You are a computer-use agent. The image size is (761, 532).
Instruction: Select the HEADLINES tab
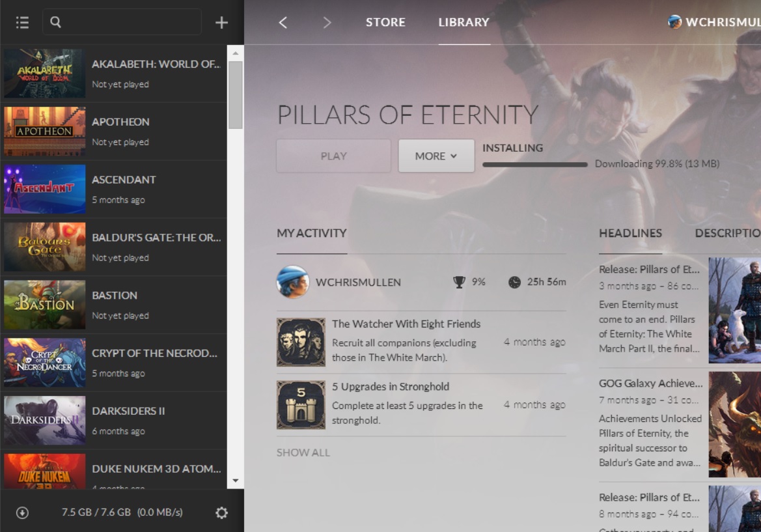(630, 234)
